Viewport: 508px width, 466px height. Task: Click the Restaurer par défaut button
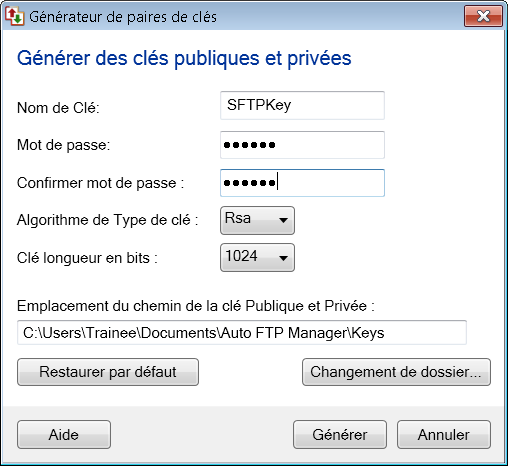click(108, 372)
